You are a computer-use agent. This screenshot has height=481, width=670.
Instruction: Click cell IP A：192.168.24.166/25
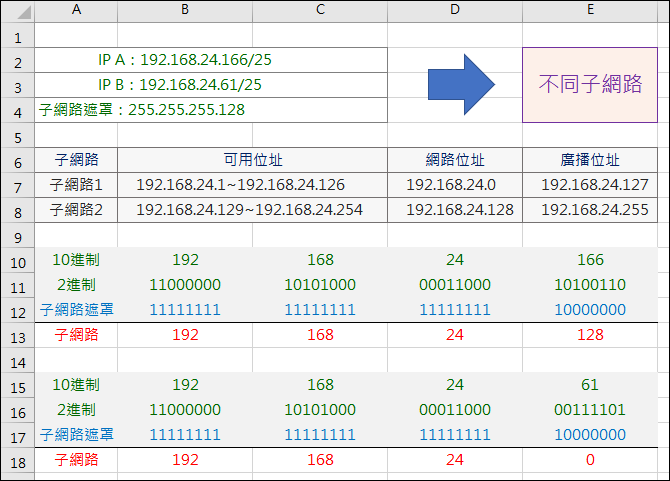(x=211, y=60)
